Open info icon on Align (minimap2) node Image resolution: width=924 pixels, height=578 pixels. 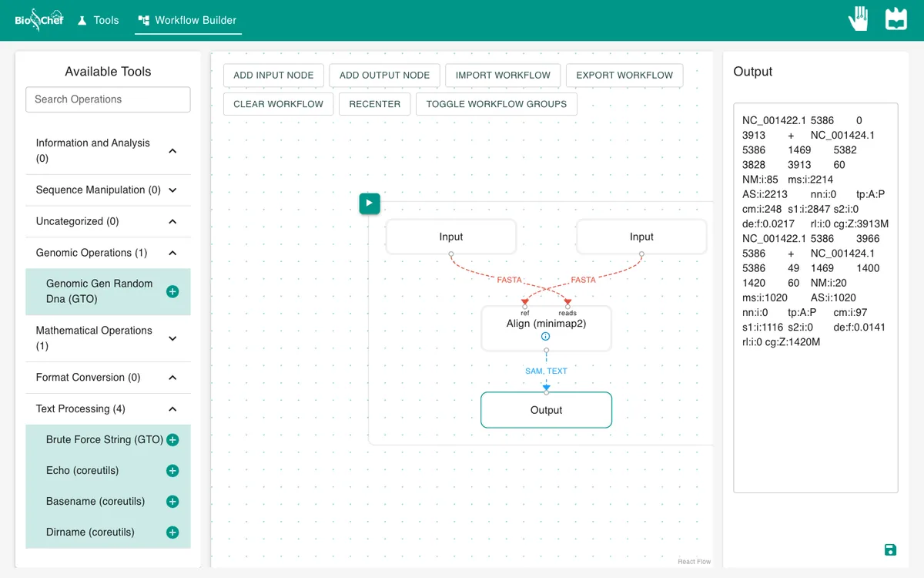point(546,337)
